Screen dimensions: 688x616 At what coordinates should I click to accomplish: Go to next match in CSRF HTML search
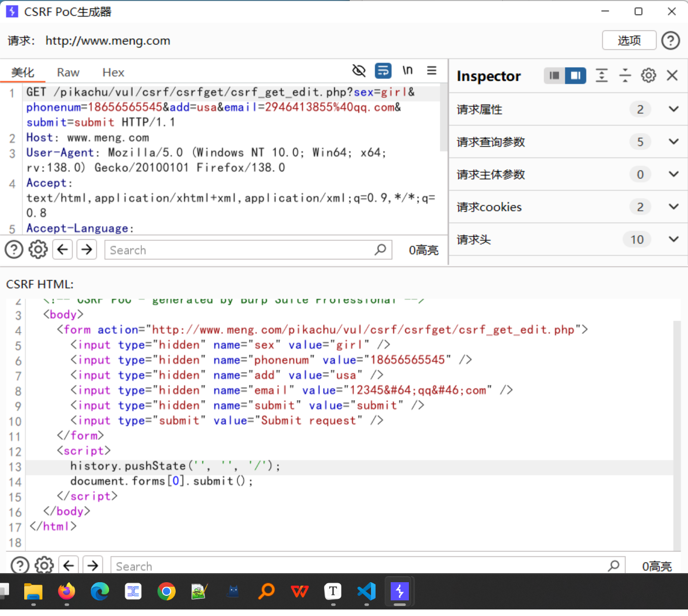pyautogui.click(x=93, y=566)
